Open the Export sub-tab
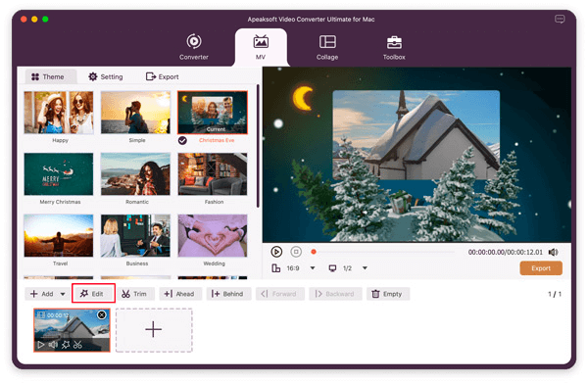This screenshot has height=383, width=588. click(x=162, y=76)
